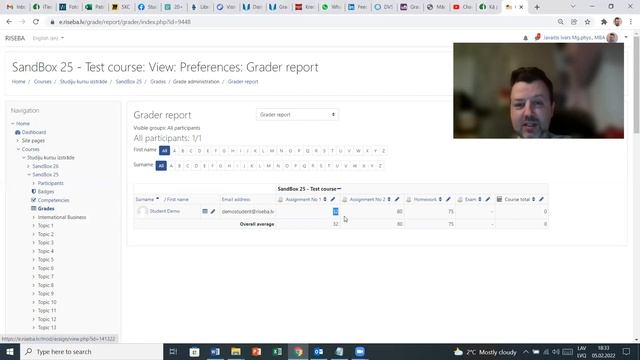Open File Explorer from taskbar

pyautogui.click(x=236, y=351)
